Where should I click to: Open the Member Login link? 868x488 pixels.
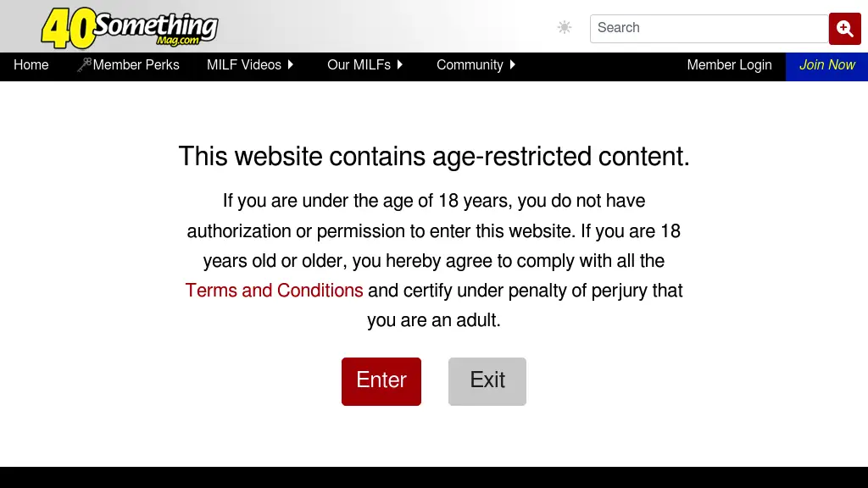click(x=729, y=65)
